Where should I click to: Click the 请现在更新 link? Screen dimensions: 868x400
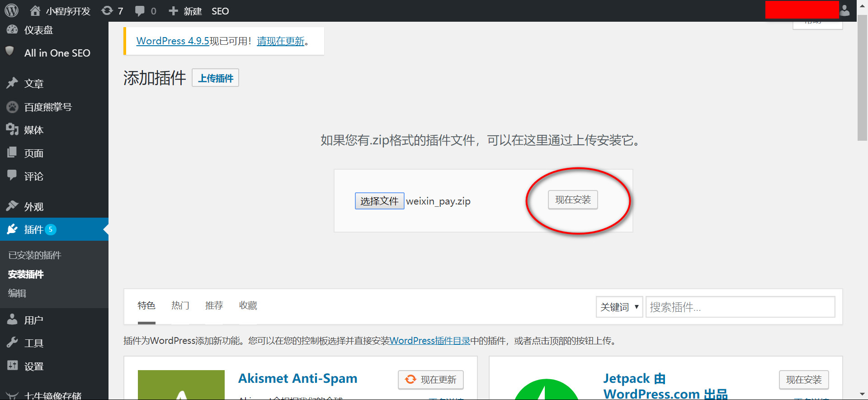point(281,41)
